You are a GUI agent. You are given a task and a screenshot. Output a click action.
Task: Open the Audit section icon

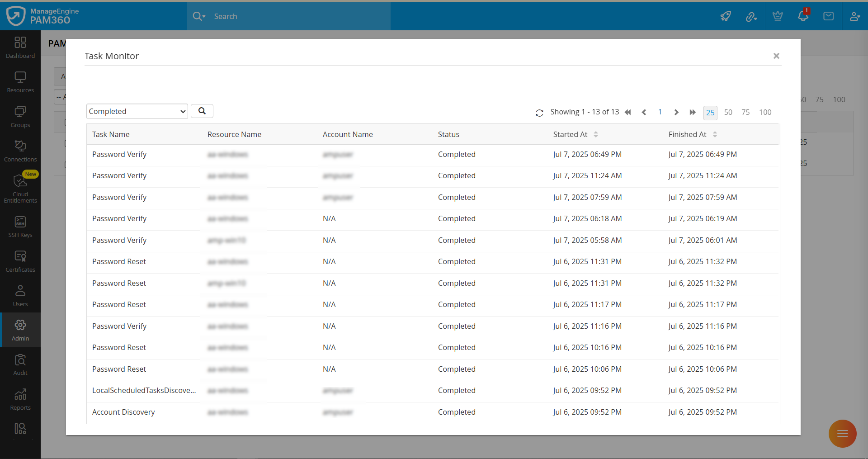coord(20,363)
